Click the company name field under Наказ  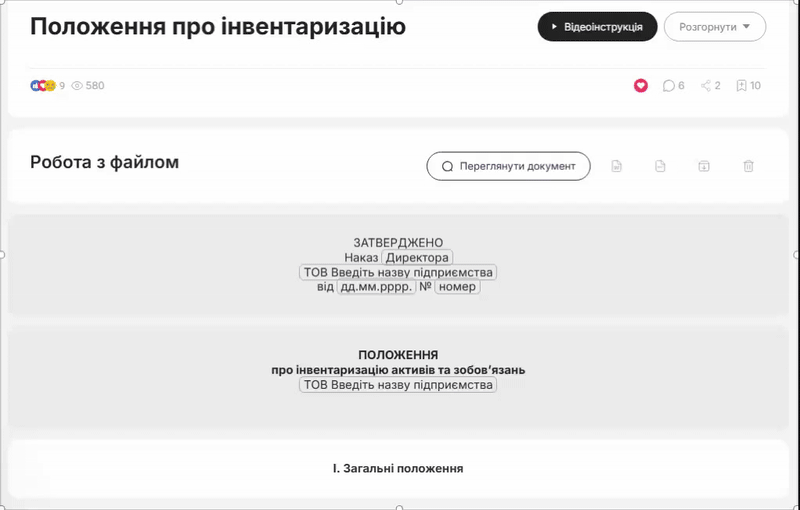point(398,272)
